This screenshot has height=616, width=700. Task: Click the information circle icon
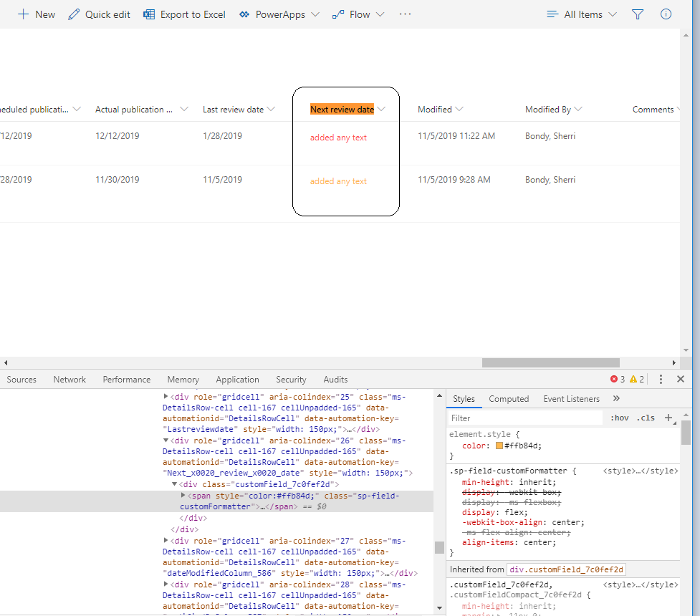[x=666, y=14]
